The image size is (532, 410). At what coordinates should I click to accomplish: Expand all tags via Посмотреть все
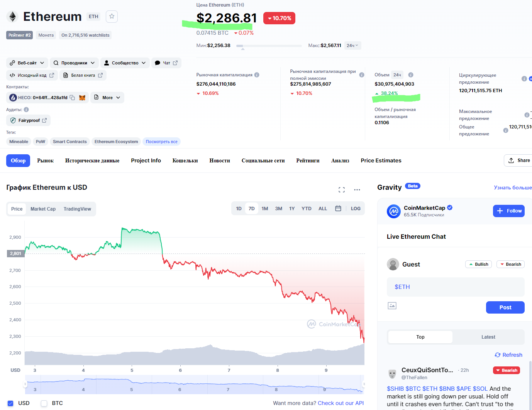pos(162,142)
